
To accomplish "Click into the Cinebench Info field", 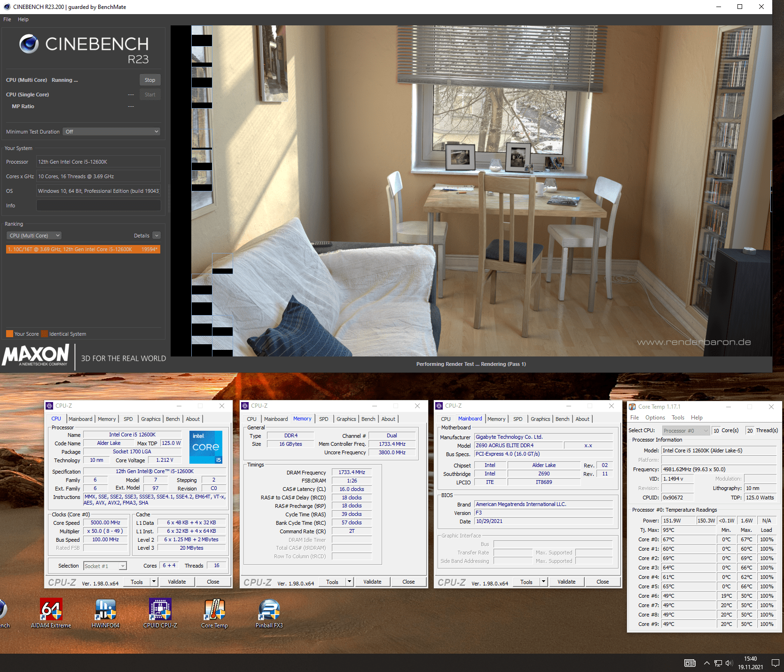I will 99,206.
